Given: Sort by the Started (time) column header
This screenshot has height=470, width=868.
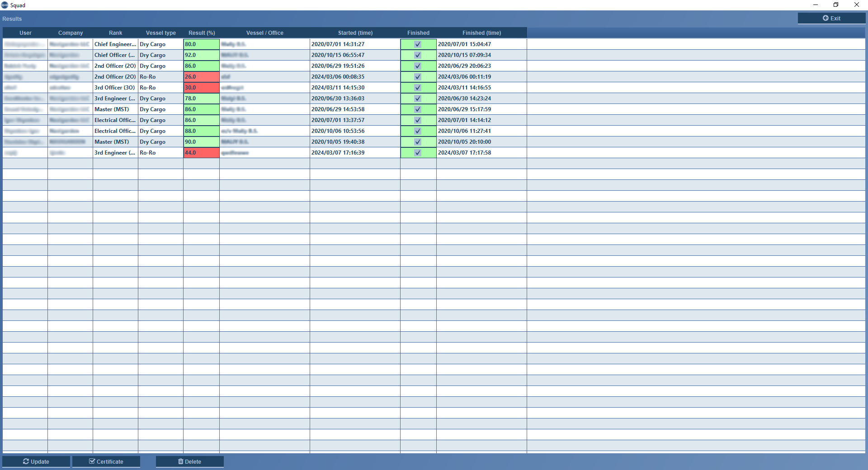Looking at the screenshot, I should pos(355,33).
